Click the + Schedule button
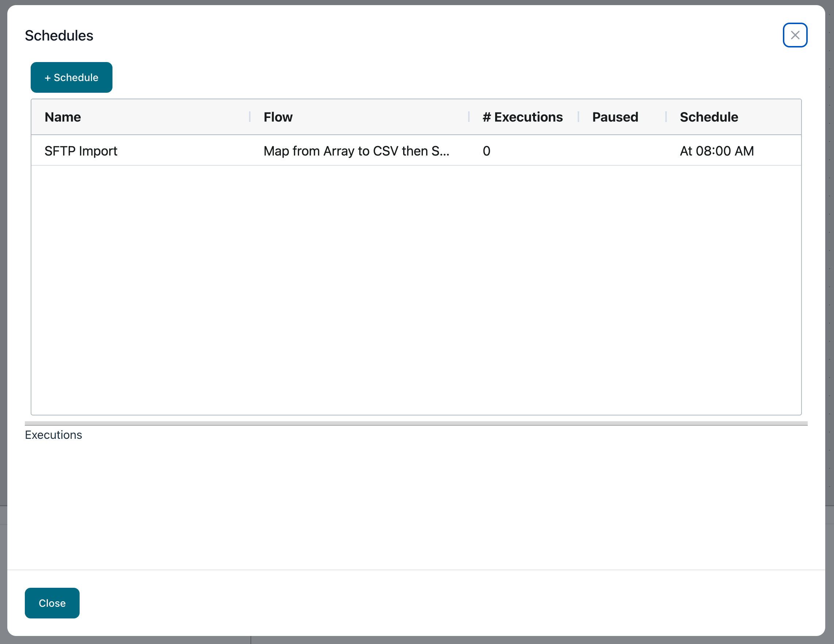 point(72,77)
